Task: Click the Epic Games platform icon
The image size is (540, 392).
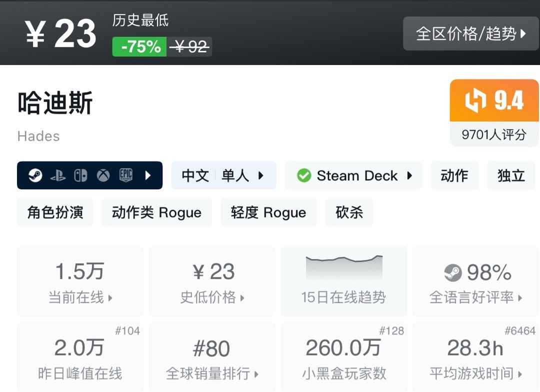Action: [125, 176]
